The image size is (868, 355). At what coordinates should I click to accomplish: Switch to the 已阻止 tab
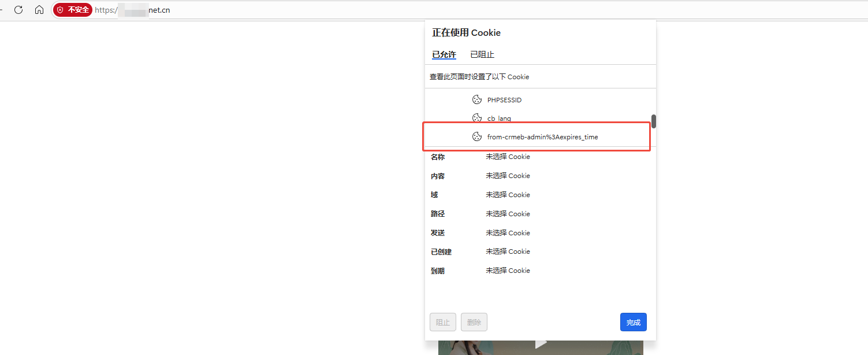pyautogui.click(x=482, y=54)
